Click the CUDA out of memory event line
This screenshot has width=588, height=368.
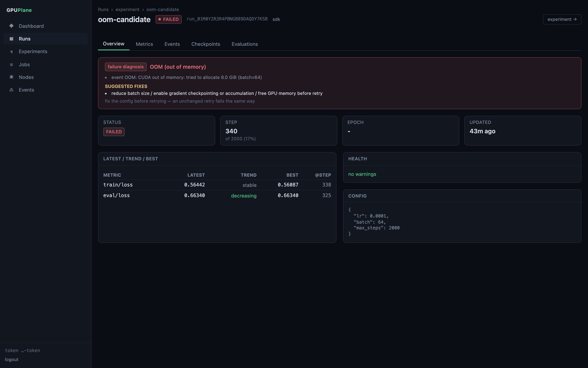tap(187, 77)
